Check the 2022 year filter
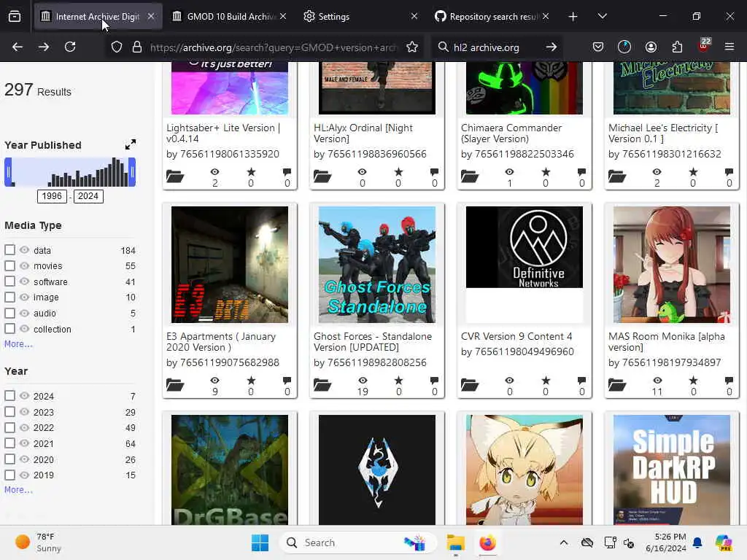This screenshot has height=560, width=747. tap(9, 427)
